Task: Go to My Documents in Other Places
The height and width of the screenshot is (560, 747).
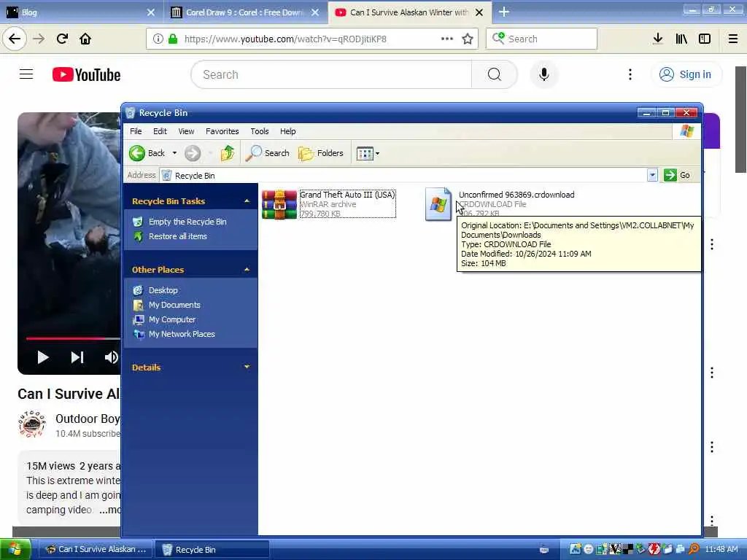Action: point(174,305)
